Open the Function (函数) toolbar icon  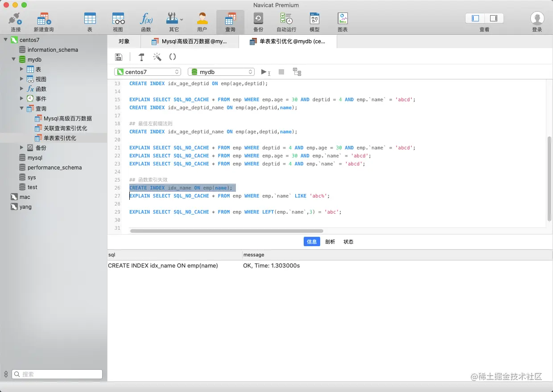(x=146, y=19)
